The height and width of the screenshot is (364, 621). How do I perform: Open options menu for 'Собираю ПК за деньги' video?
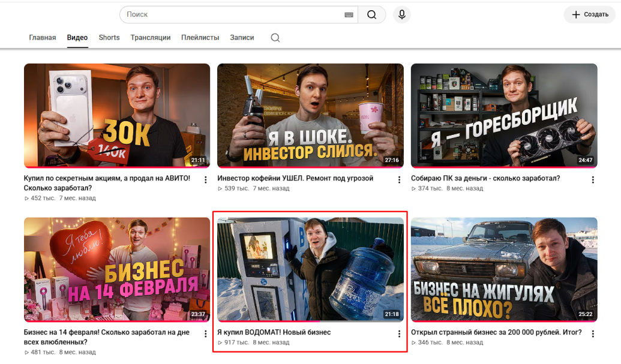click(593, 180)
